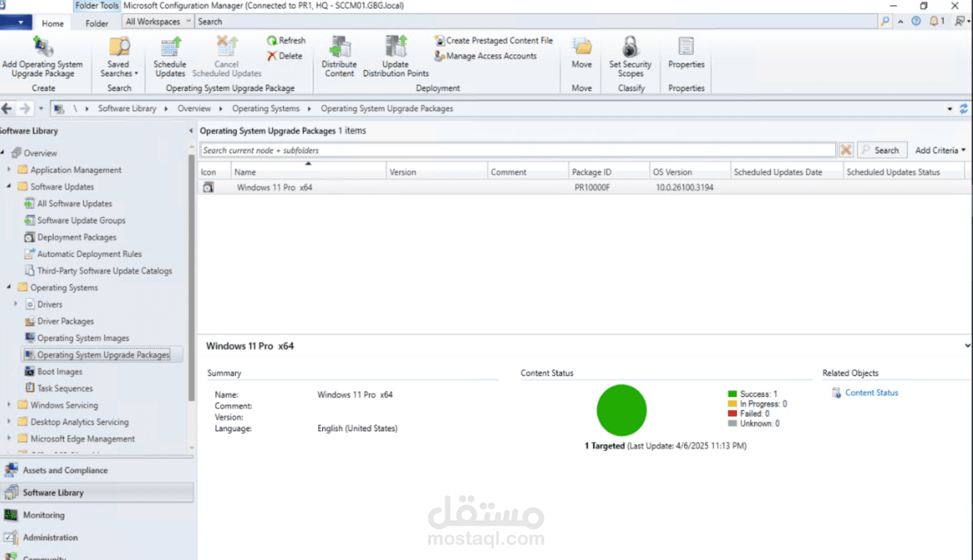Collapse the Software Updates tree node
The image size is (973, 560).
click(x=9, y=186)
